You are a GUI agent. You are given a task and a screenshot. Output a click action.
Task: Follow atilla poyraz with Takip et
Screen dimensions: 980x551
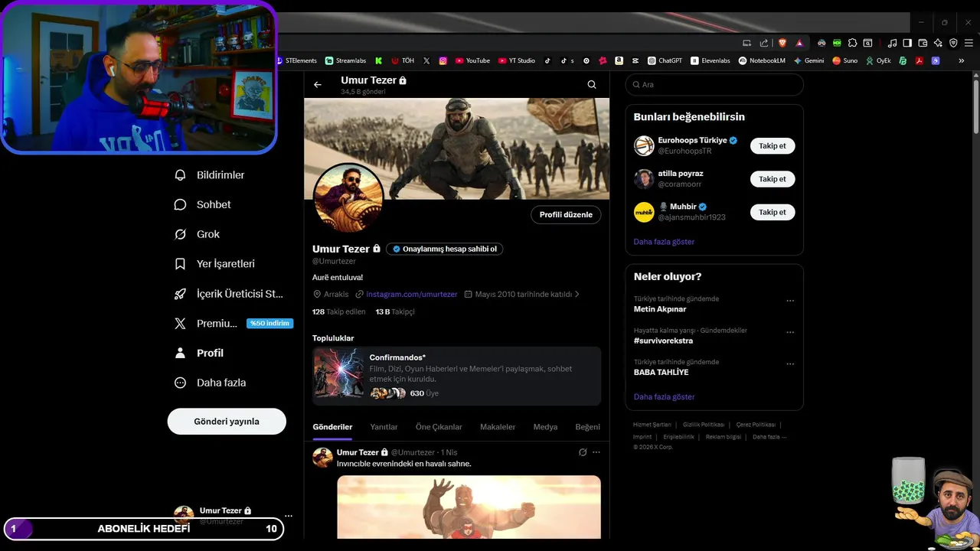tap(773, 179)
